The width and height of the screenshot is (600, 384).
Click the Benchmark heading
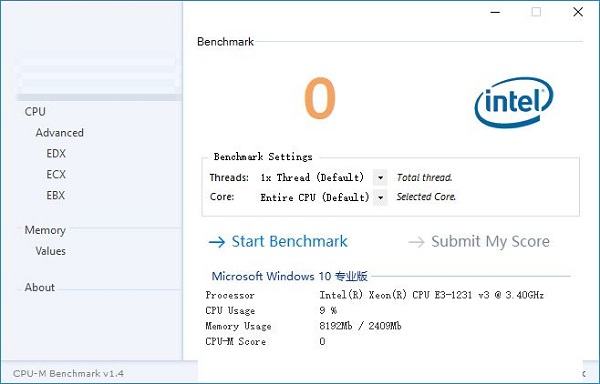pyautogui.click(x=225, y=42)
